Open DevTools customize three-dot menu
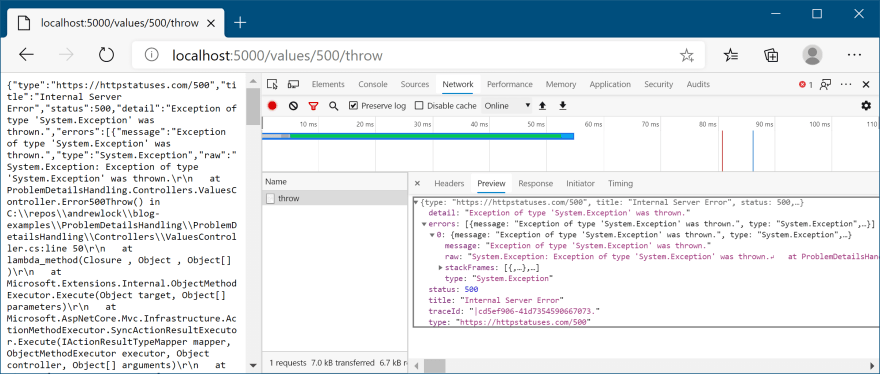Viewport: 880px width, 374px height. tap(846, 85)
